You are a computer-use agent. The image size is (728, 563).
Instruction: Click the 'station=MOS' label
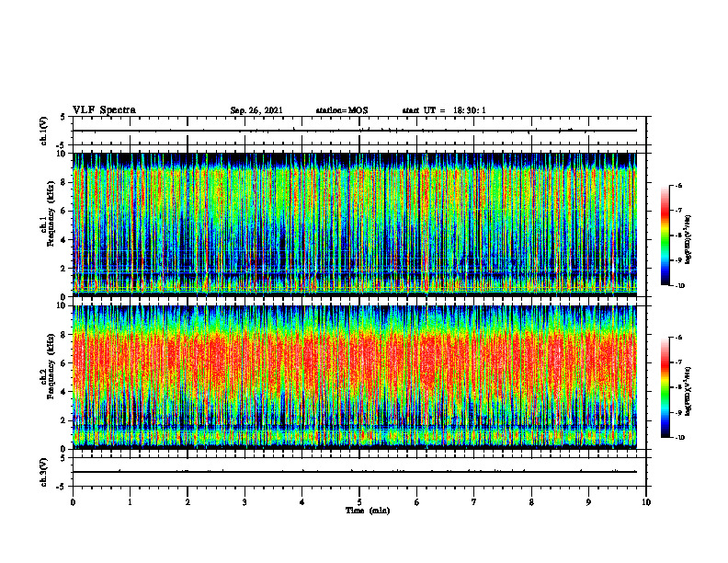(342, 110)
